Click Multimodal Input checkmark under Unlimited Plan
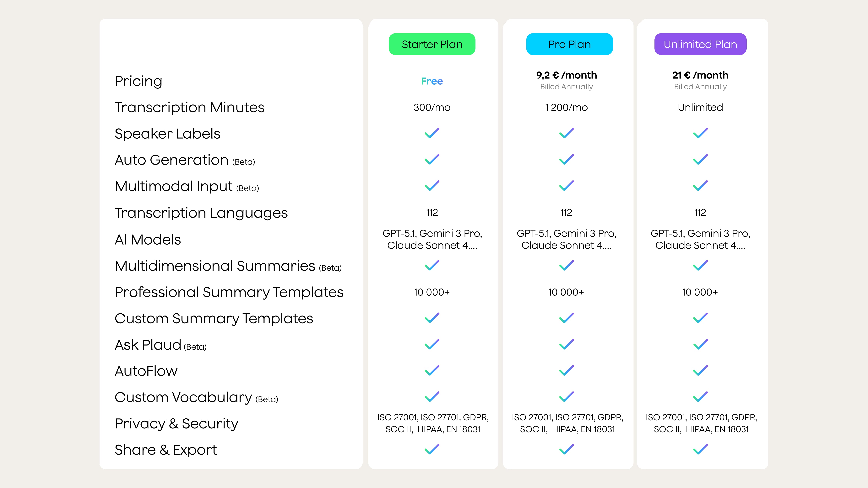868x488 pixels. (x=700, y=186)
